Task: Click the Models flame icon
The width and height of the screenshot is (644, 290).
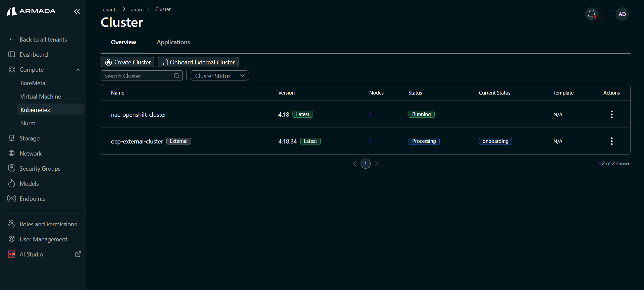Action: (12, 183)
